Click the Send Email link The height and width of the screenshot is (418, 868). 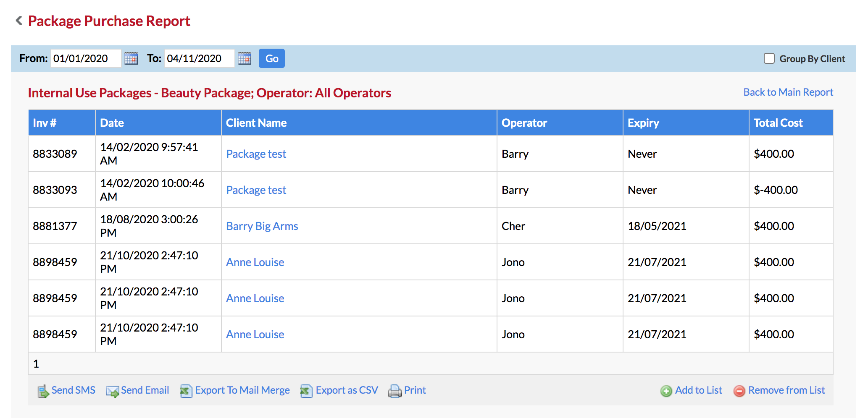pyautogui.click(x=145, y=390)
